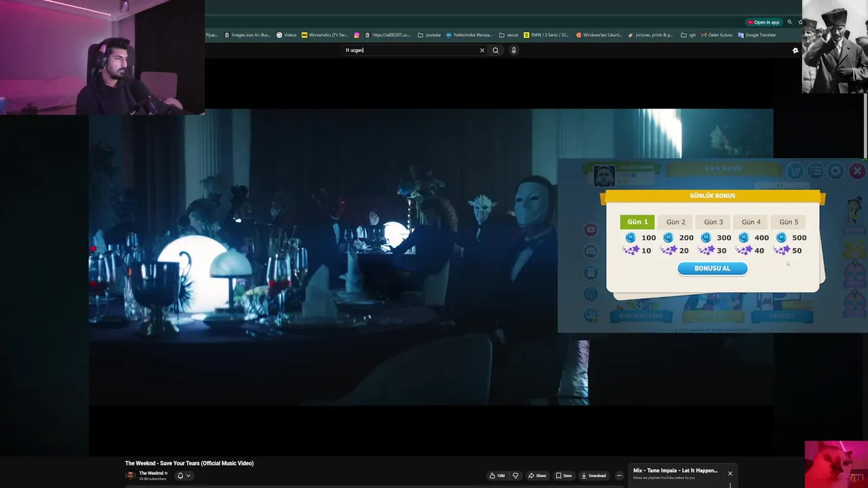This screenshot has height=488, width=868.
Task: Open the Google Translate bookmark
Action: tap(757, 35)
